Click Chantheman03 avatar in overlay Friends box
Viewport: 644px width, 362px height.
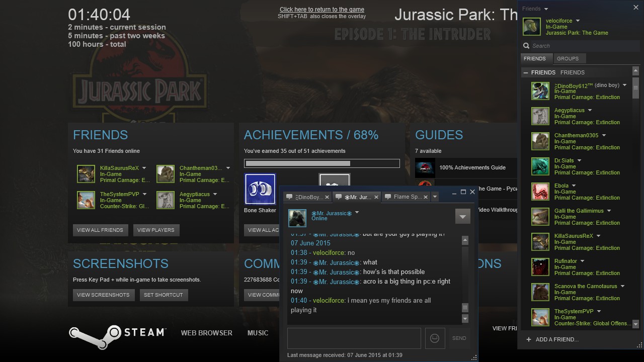(x=166, y=174)
